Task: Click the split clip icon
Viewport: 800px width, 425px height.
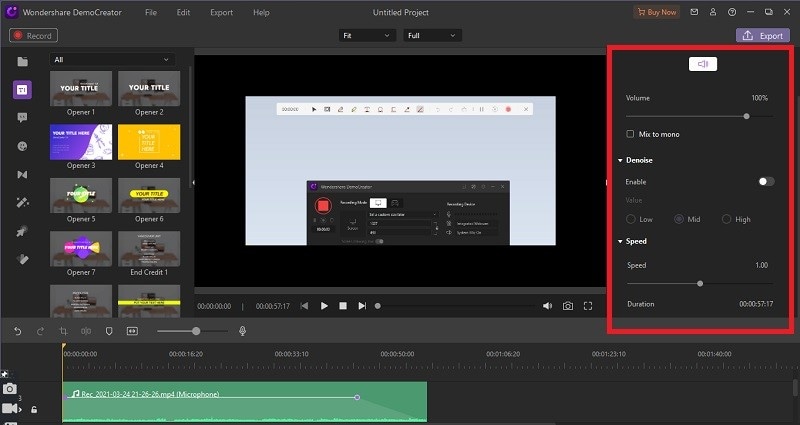Action: click(86, 331)
